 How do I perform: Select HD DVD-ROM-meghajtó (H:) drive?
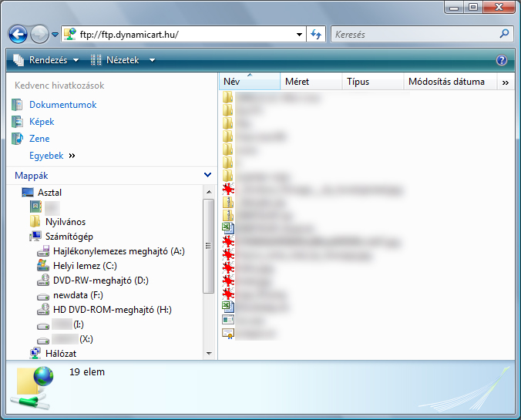[113, 310]
